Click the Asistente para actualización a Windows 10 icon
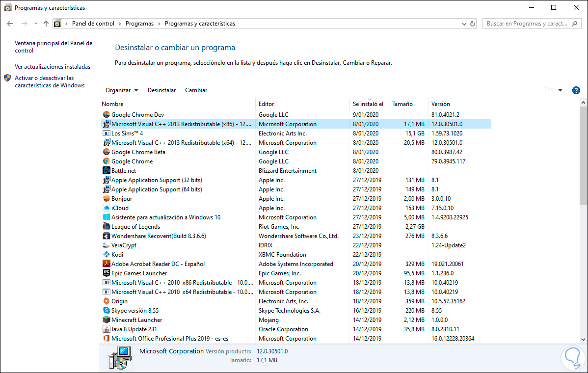This screenshot has height=373, width=588. coord(107,217)
